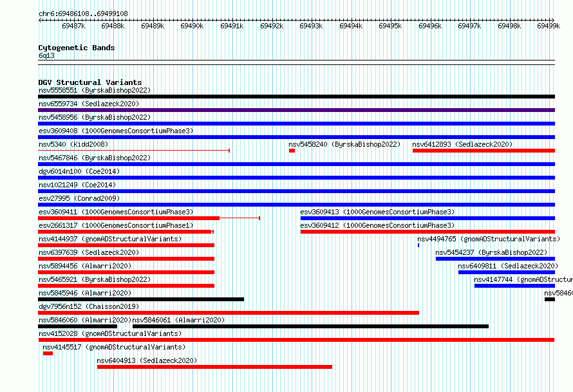Click the nsv5558551 (ByrskaBishop2022) label
Screen dimensions: 573x392
click(x=95, y=90)
